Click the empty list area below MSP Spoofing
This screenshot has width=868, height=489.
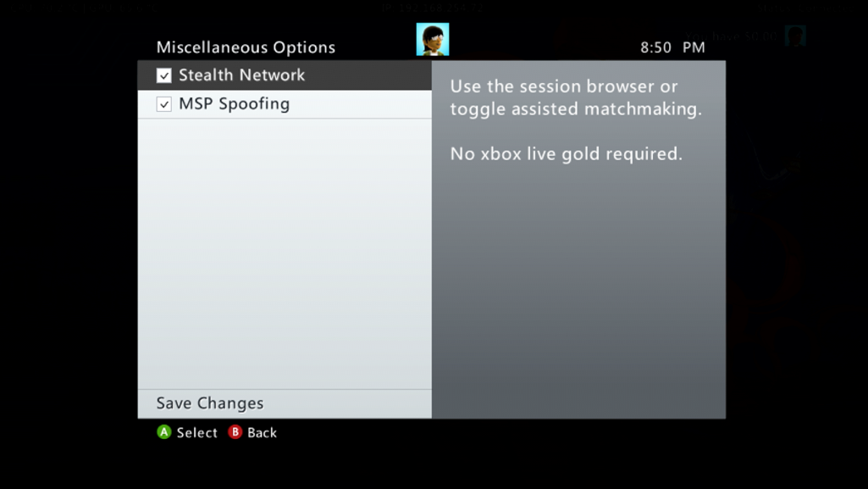285,253
